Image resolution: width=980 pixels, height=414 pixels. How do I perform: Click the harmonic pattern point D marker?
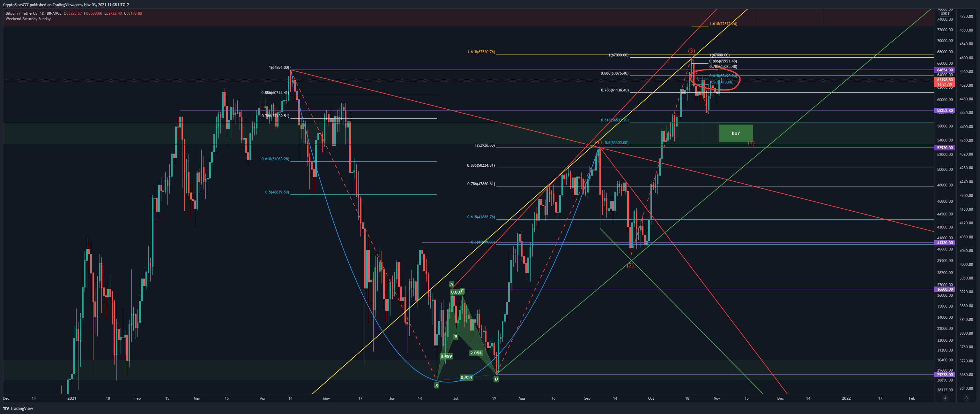[x=496, y=379]
